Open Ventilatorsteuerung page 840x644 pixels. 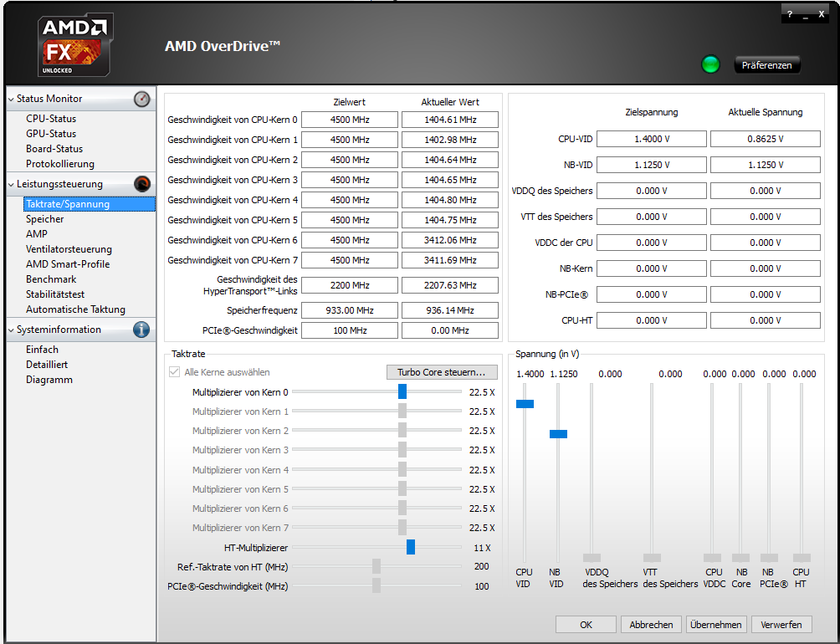coord(69,249)
